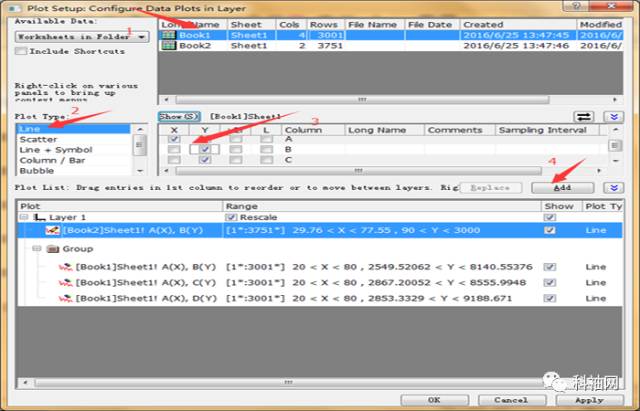Select Book2 plot line icon in list
This screenshot has width=640, height=411.
(52, 230)
